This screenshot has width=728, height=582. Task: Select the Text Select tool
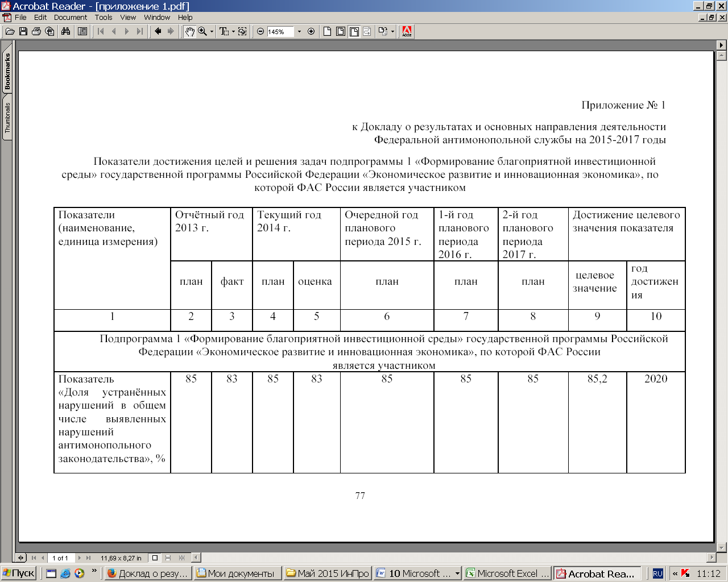pyautogui.click(x=224, y=32)
